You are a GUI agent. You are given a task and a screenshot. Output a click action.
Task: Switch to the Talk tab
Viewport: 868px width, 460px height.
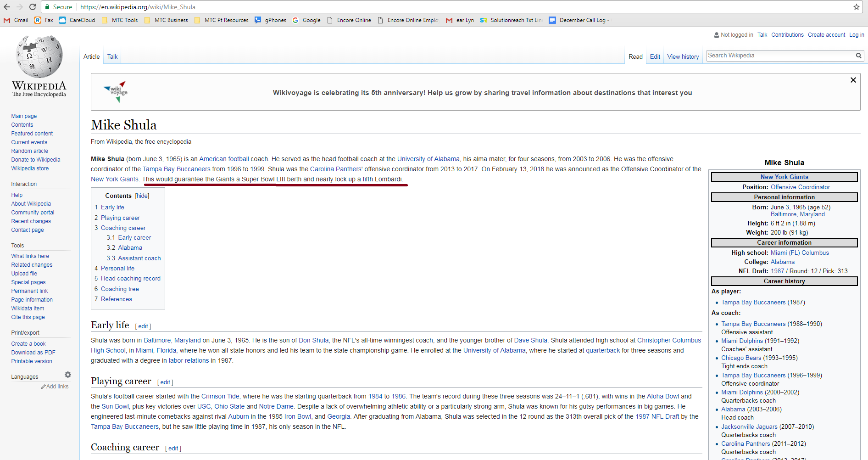point(112,56)
